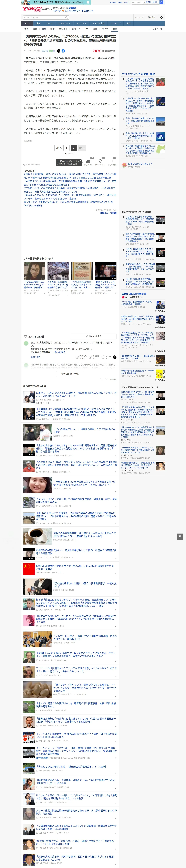This screenshot has width=186, height=868.
Task: Toggle the コメント非表示 checkbox
Action: pos(102,379)
